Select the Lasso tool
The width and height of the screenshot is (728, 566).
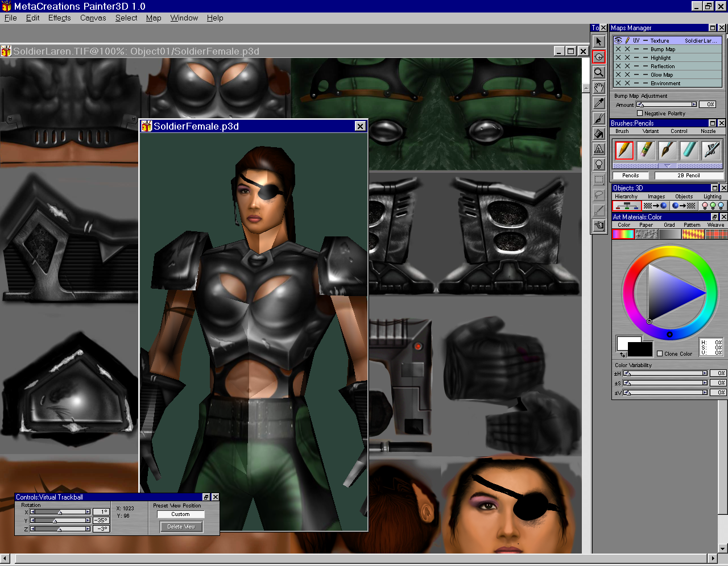[599, 195]
